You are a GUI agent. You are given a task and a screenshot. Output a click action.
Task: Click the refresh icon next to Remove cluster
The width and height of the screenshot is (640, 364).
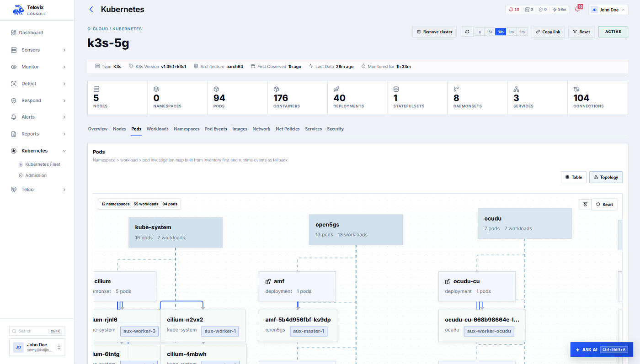(x=467, y=32)
